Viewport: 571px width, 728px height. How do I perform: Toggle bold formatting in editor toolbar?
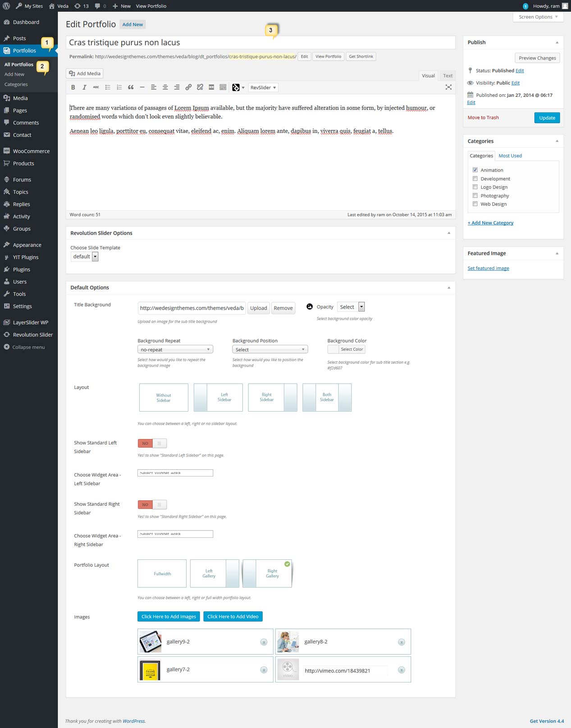[x=73, y=87]
